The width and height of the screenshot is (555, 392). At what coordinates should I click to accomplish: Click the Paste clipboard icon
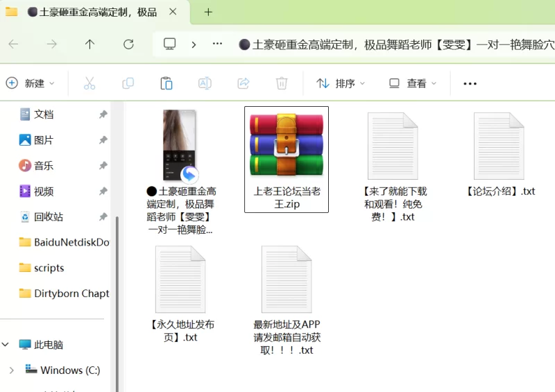coord(166,83)
